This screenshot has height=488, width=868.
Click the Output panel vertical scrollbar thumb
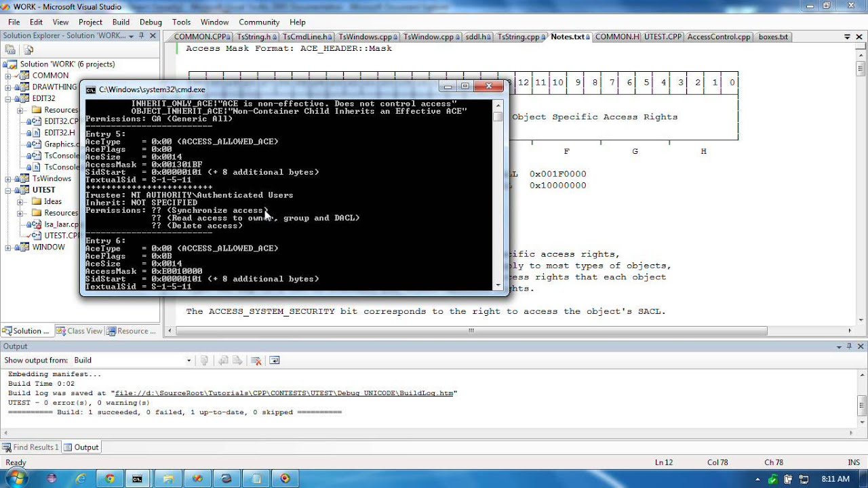click(x=862, y=406)
